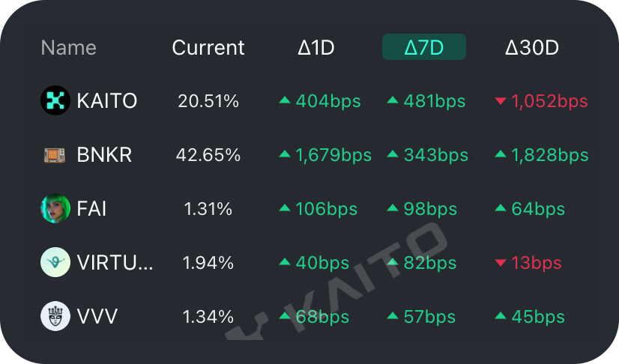Switch to the Δ1D column

coord(315,48)
